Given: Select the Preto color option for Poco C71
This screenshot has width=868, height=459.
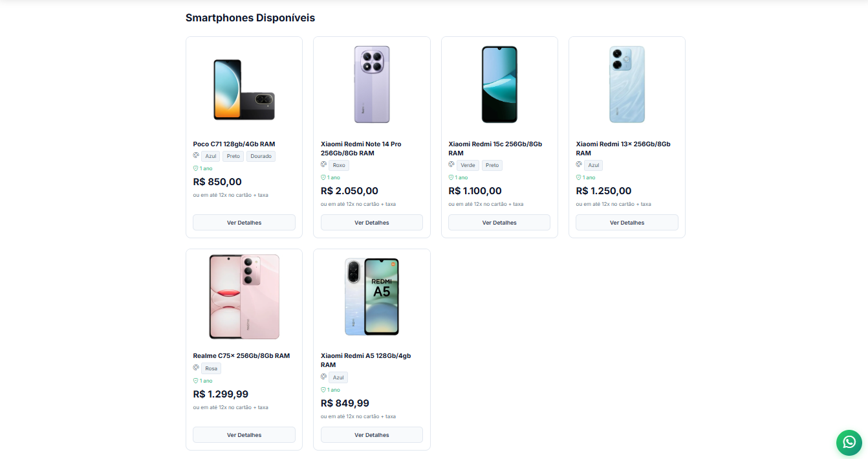Looking at the screenshot, I should click(x=233, y=155).
